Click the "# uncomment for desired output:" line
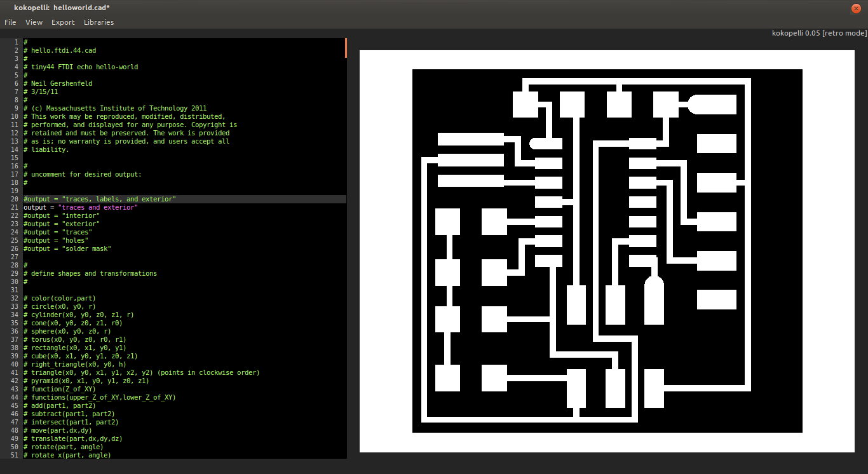This screenshot has height=474, width=868. tap(83, 174)
